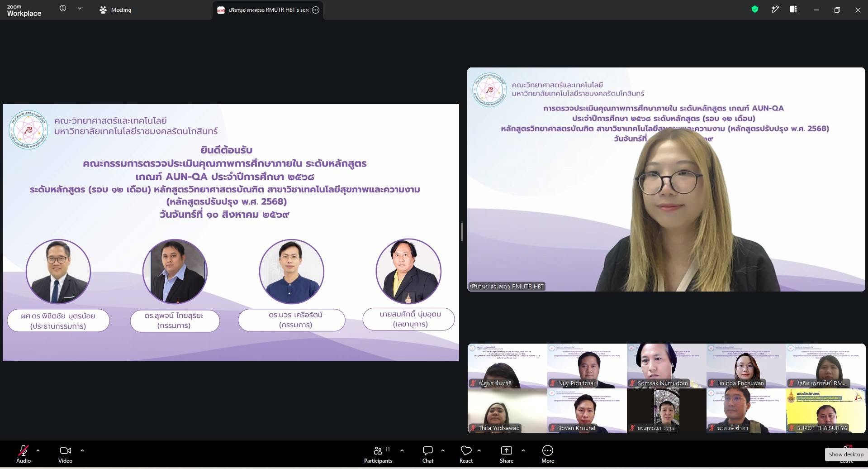The width and height of the screenshot is (868, 469).
Task: Expand the Audio options caret
Action: tap(38, 450)
